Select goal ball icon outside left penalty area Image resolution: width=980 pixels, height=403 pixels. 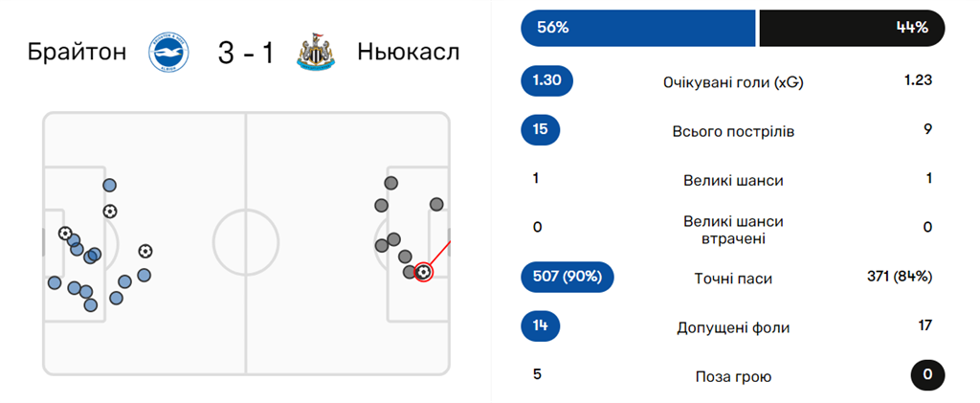pos(145,251)
